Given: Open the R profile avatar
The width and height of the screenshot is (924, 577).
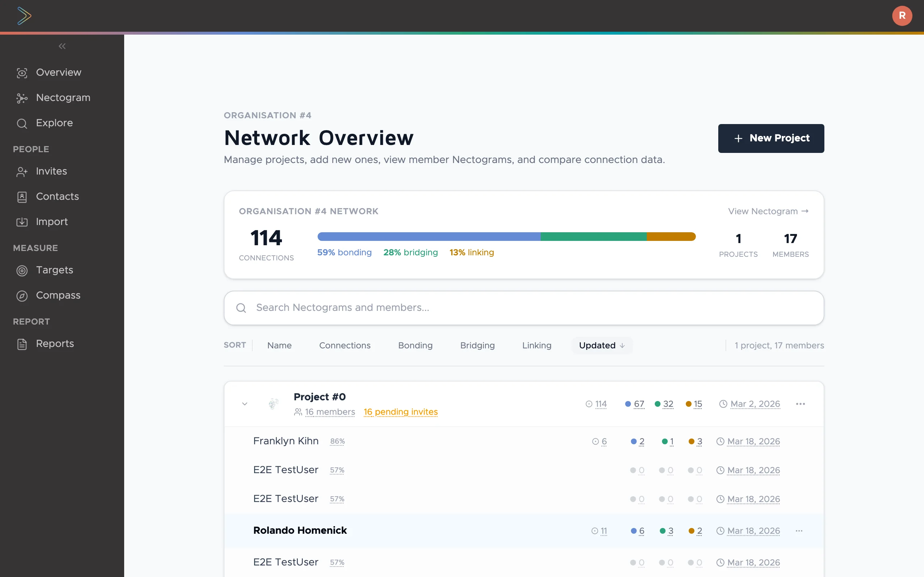Looking at the screenshot, I should tap(902, 16).
